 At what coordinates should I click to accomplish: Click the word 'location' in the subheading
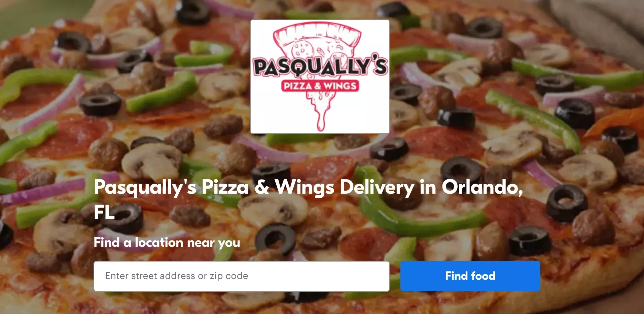[x=159, y=242]
